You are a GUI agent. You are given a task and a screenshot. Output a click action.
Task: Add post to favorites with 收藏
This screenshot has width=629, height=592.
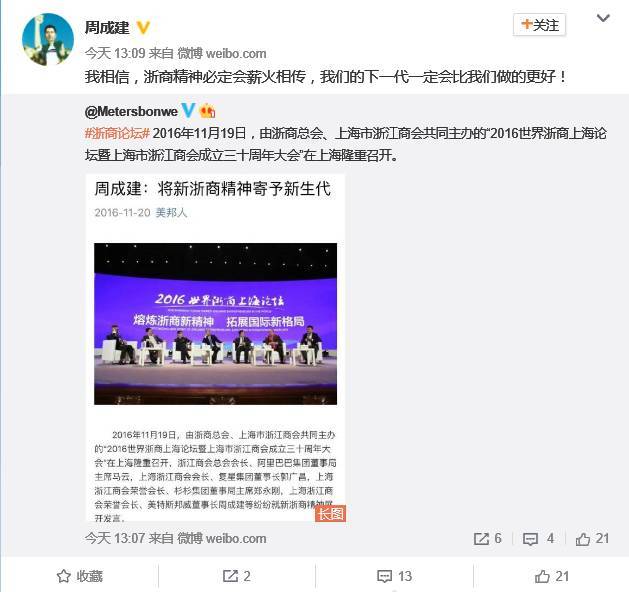tap(79, 576)
